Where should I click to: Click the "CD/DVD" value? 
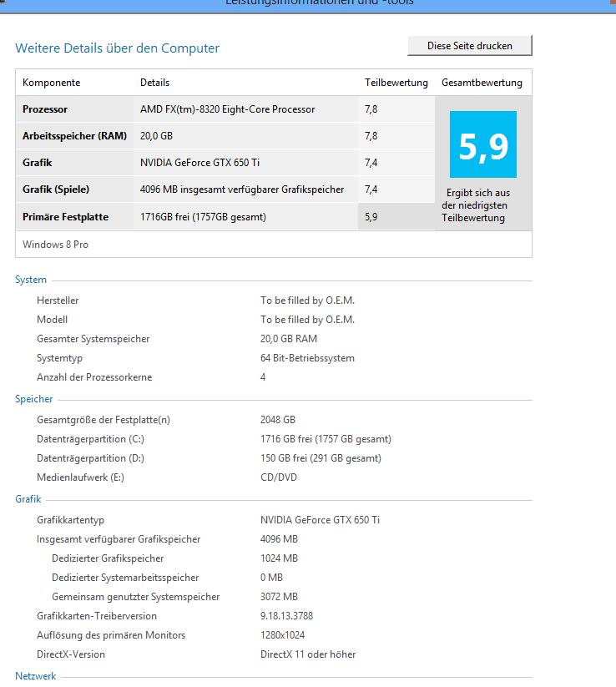tap(279, 477)
